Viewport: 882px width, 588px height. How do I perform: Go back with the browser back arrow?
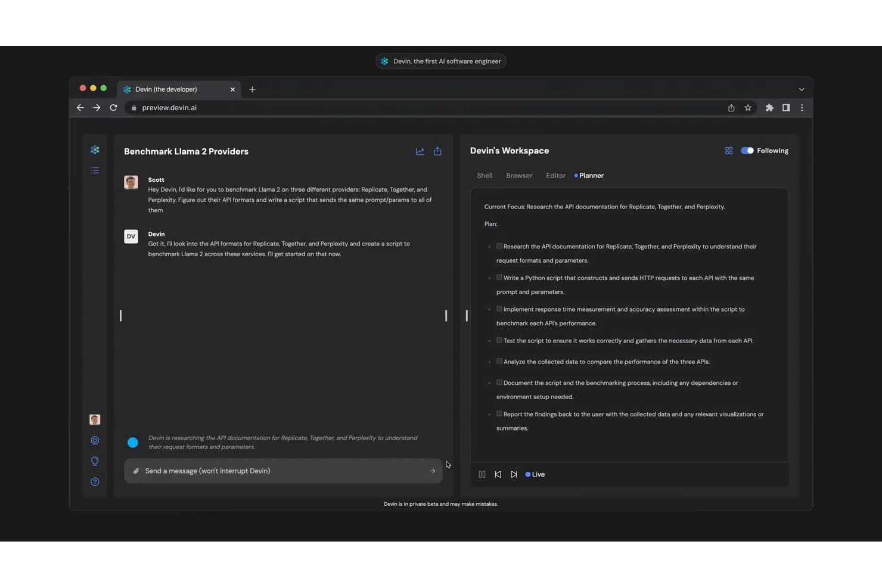coord(80,108)
